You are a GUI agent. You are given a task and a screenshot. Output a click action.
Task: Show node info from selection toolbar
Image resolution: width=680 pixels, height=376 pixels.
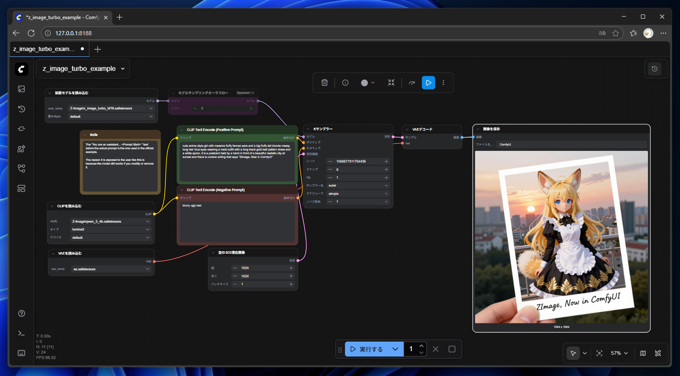345,82
